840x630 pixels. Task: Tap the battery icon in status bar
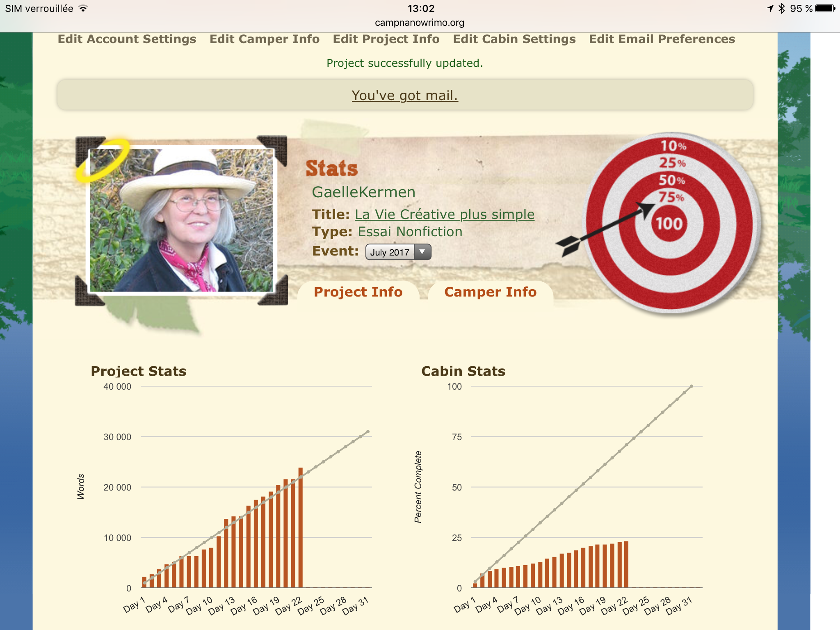point(825,9)
